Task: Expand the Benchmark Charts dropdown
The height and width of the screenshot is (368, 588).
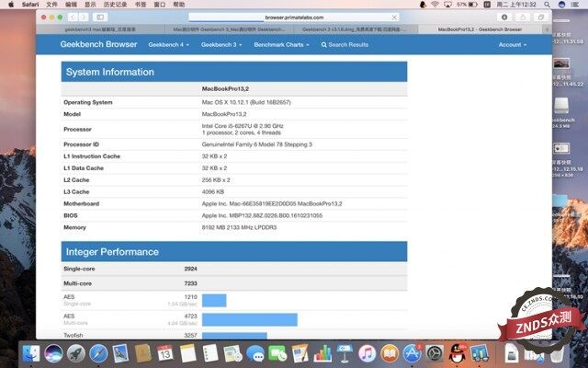Action: tap(281, 45)
